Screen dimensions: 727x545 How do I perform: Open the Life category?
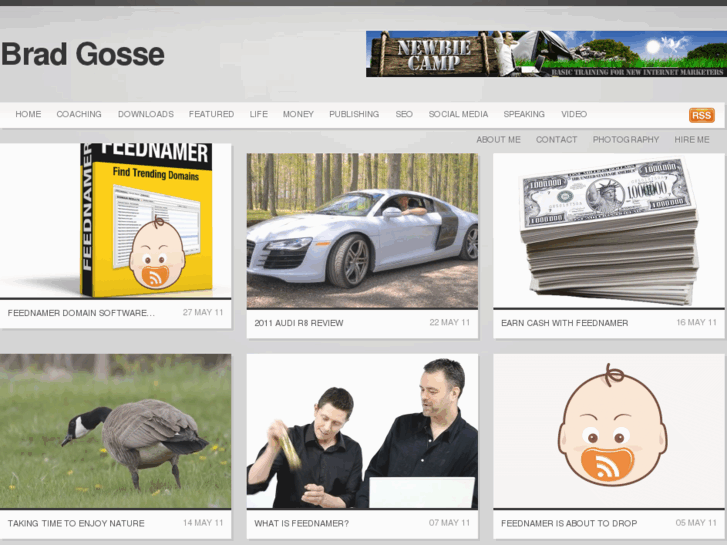coord(259,114)
